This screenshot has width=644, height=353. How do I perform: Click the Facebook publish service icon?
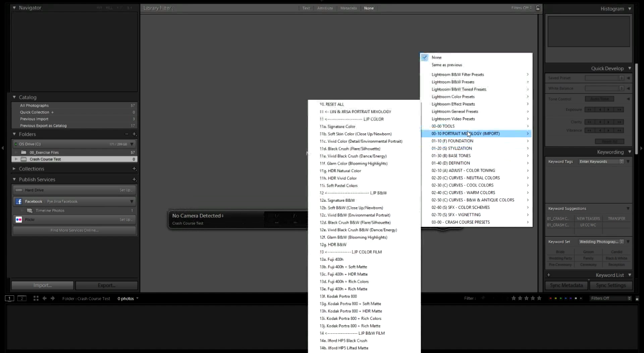tap(19, 201)
